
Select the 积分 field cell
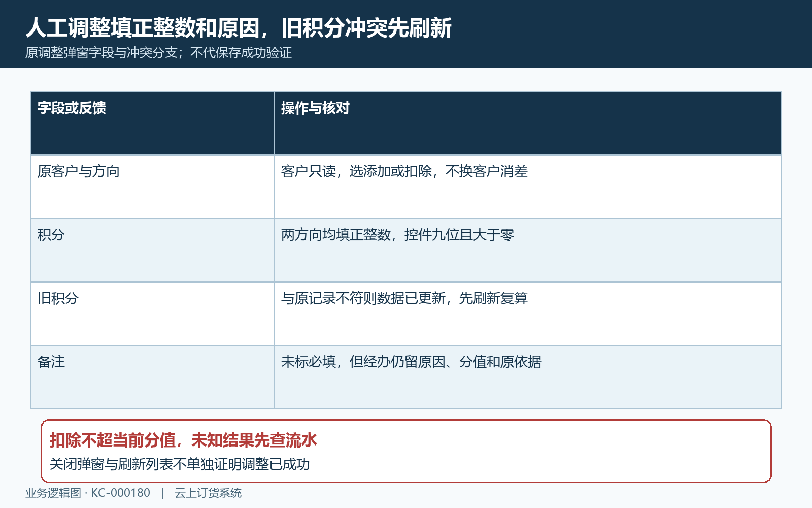153,250
